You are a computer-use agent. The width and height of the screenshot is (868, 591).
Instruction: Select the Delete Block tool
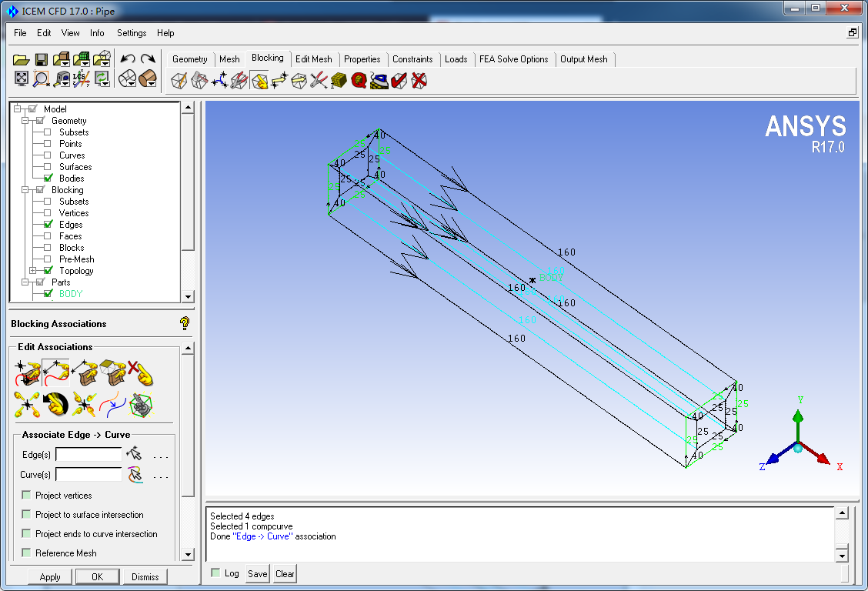click(x=419, y=81)
